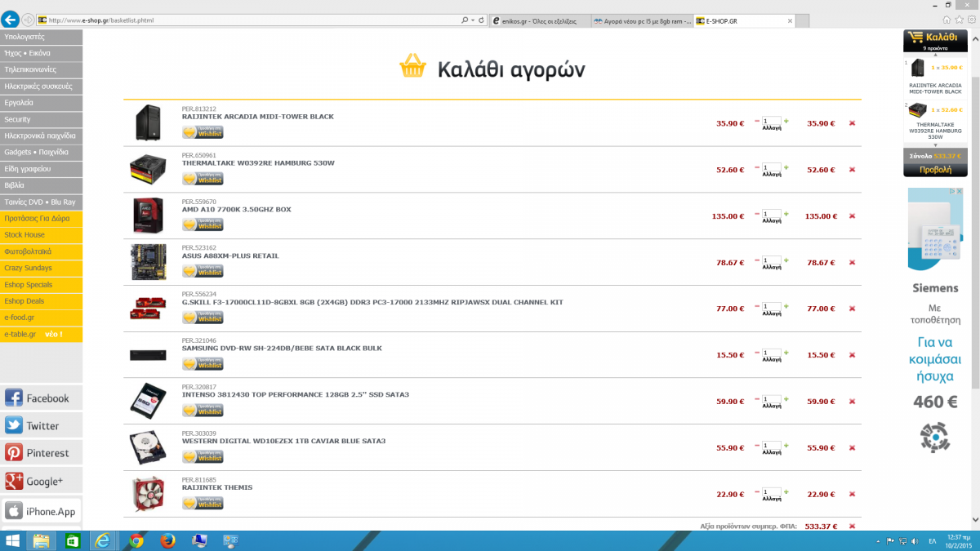This screenshot has width=980, height=551.
Task: Click the browser back button
Action: [11, 20]
